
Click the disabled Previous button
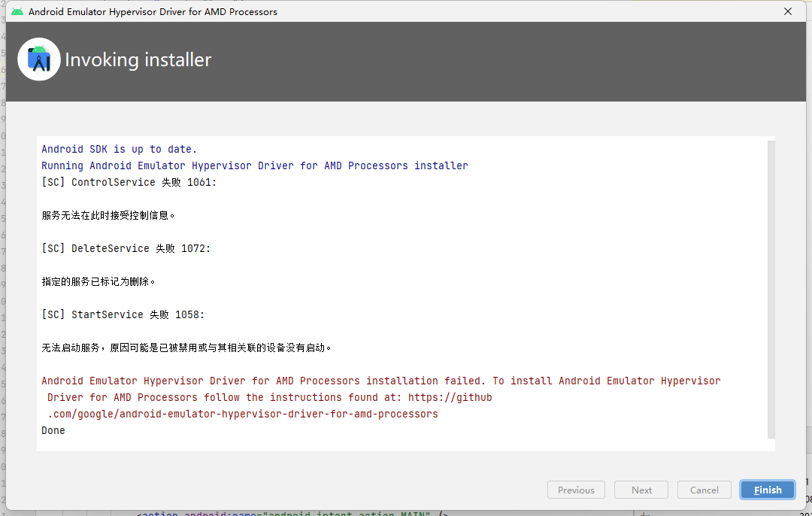point(576,490)
